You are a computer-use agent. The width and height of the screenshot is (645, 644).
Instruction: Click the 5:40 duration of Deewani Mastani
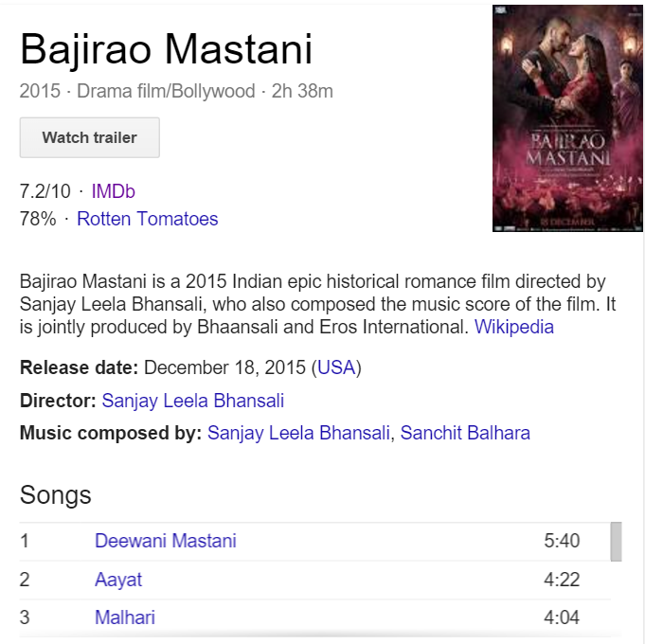(x=562, y=541)
